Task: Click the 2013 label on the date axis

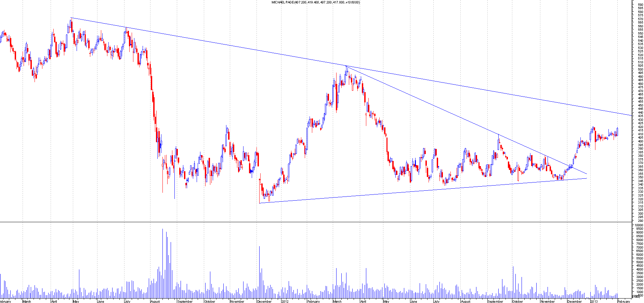Action: 594,301
